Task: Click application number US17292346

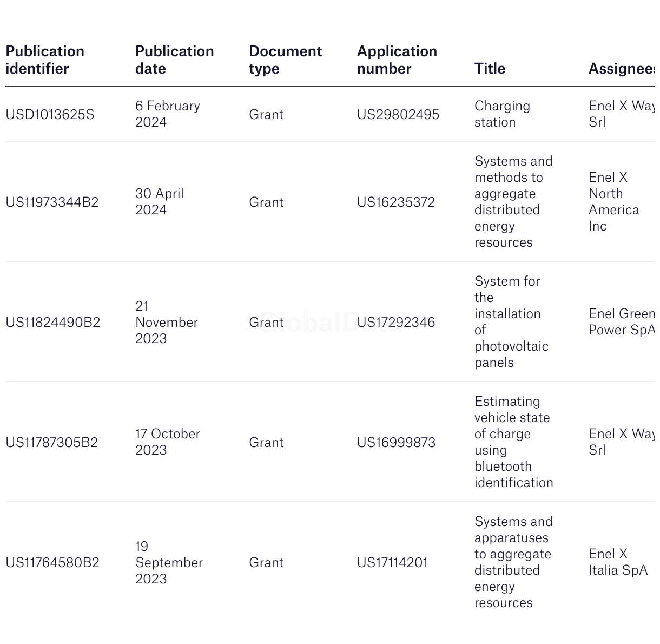Action: pyautogui.click(x=396, y=323)
